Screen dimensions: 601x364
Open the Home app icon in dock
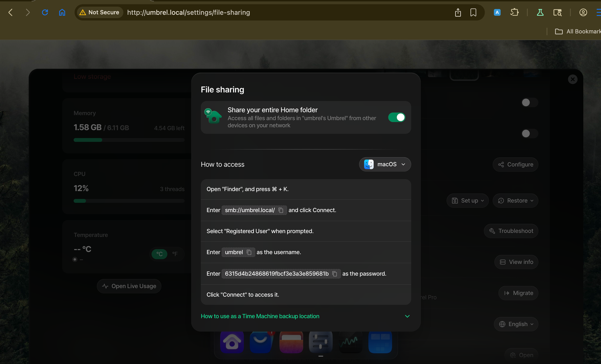coord(232,342)
